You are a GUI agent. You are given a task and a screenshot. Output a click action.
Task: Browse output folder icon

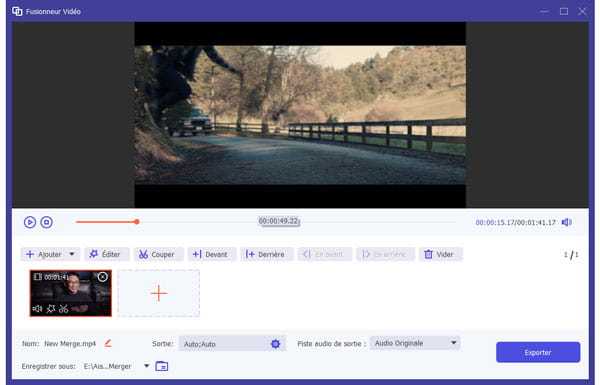click(x=162, y=366)
